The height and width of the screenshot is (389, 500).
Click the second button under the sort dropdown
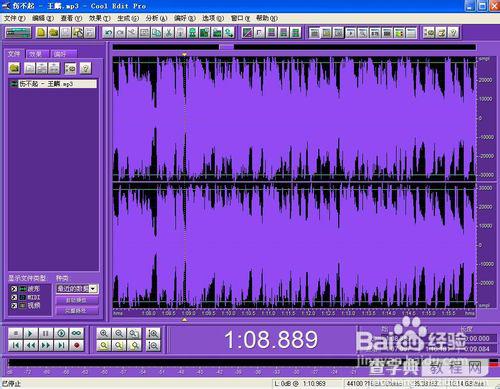77,311
